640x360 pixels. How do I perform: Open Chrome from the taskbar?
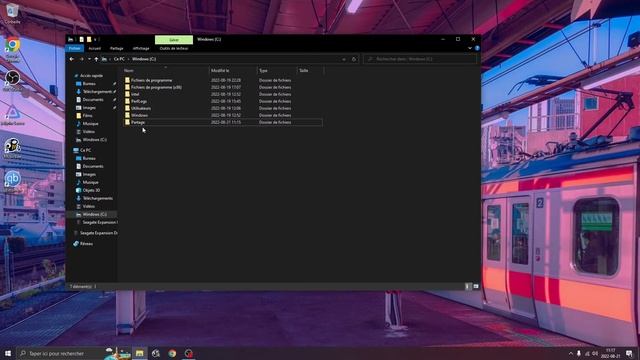(x=172, y=353)
